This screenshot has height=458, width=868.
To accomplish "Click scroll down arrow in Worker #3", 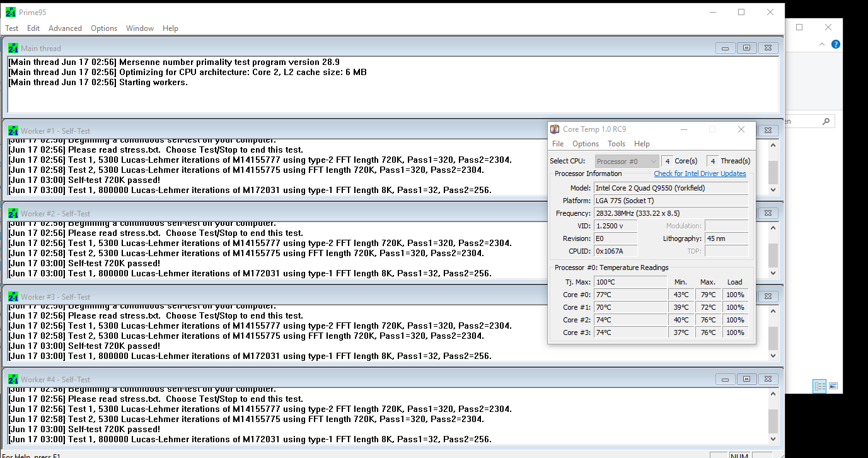I will coord(773,355).
